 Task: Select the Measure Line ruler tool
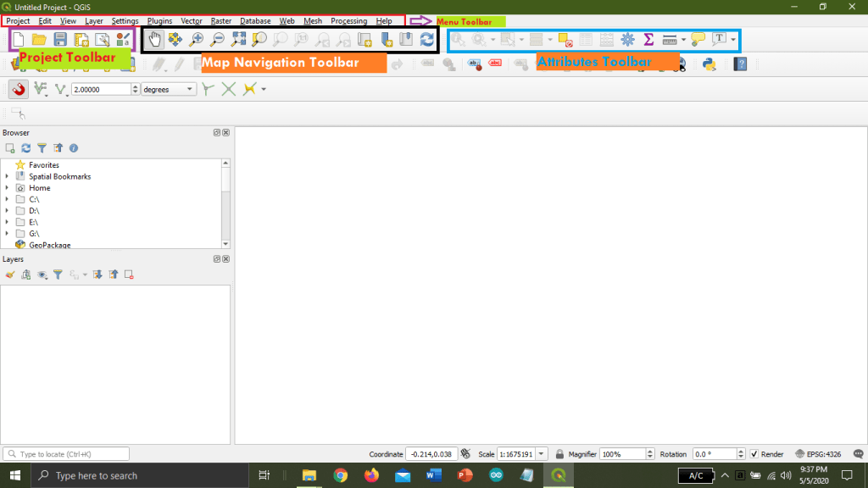(670, 40)
